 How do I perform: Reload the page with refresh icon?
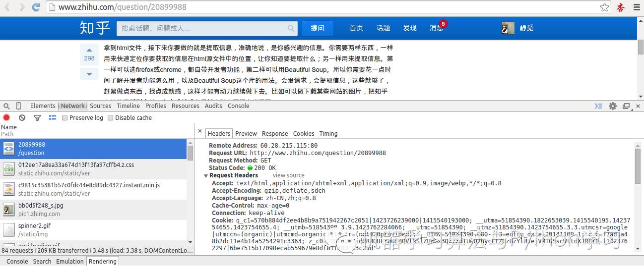(x=36, y=7)
